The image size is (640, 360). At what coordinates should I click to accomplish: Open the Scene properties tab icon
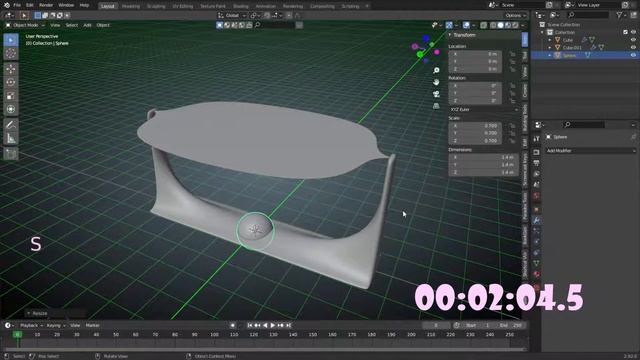tap(536, 185)
